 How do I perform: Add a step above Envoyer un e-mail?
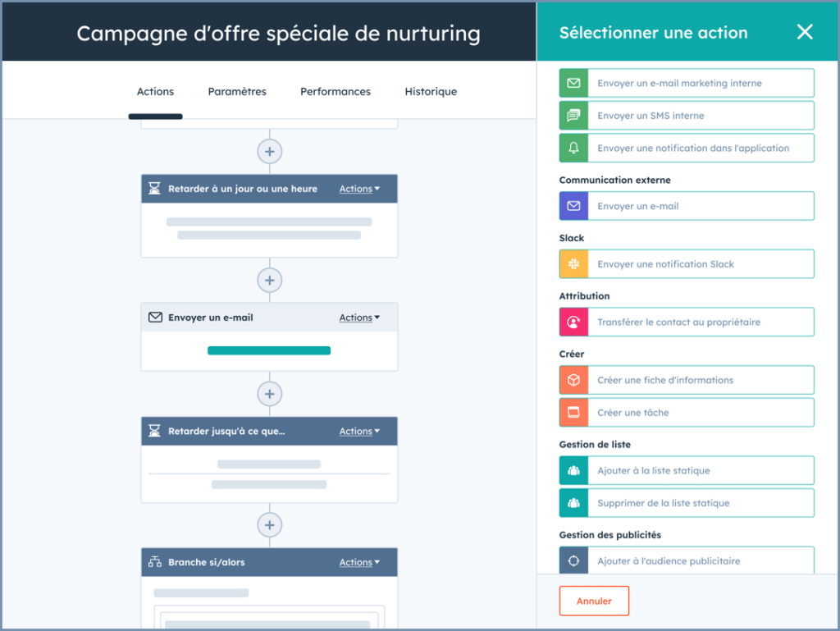(269, 280)
